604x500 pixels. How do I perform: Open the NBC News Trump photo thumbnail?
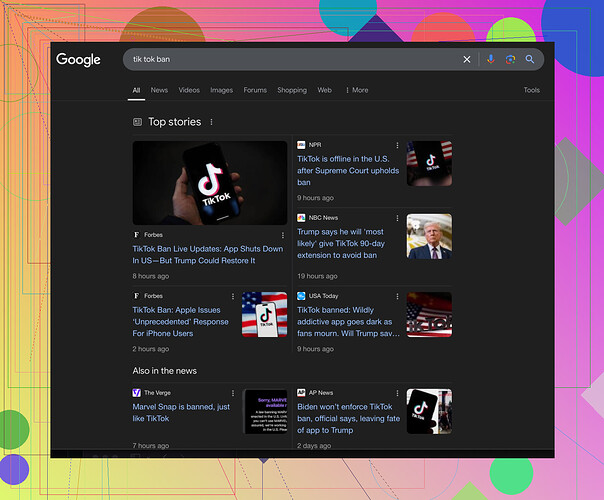coord(429,236)
